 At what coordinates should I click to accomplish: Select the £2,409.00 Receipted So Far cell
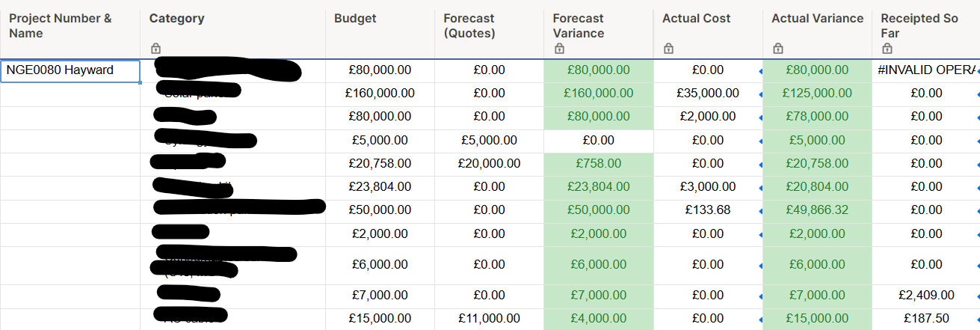925,296
